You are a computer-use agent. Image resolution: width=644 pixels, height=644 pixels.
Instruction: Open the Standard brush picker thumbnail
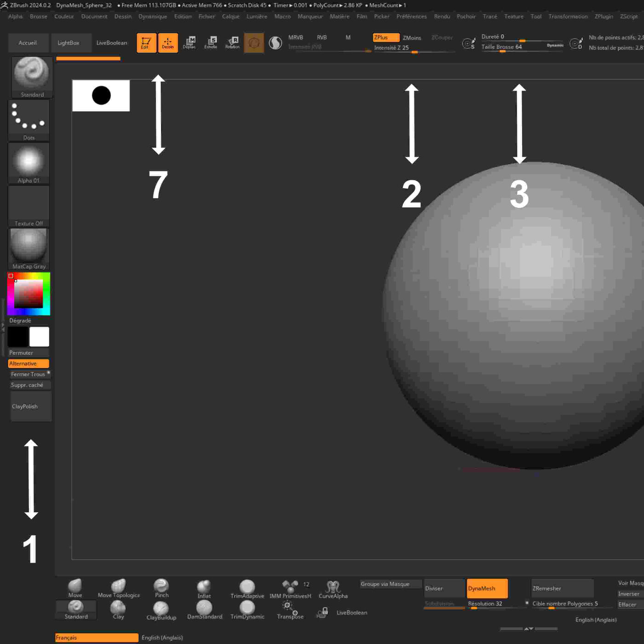point(31,76)
